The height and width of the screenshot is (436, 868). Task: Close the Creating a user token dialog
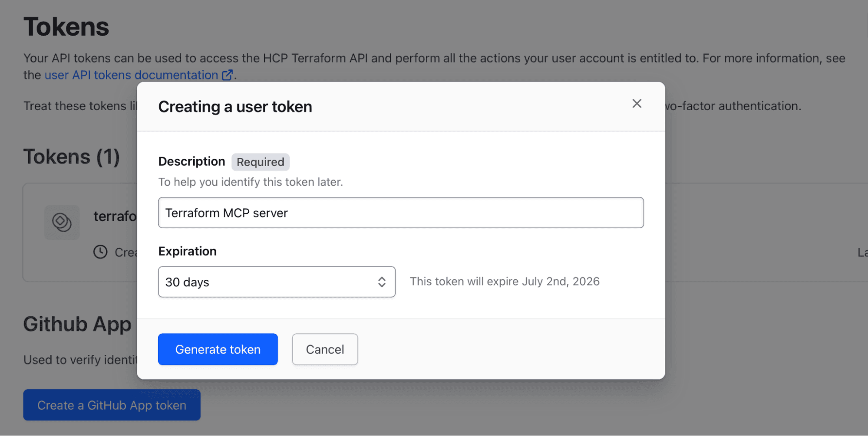pos(637,104)
